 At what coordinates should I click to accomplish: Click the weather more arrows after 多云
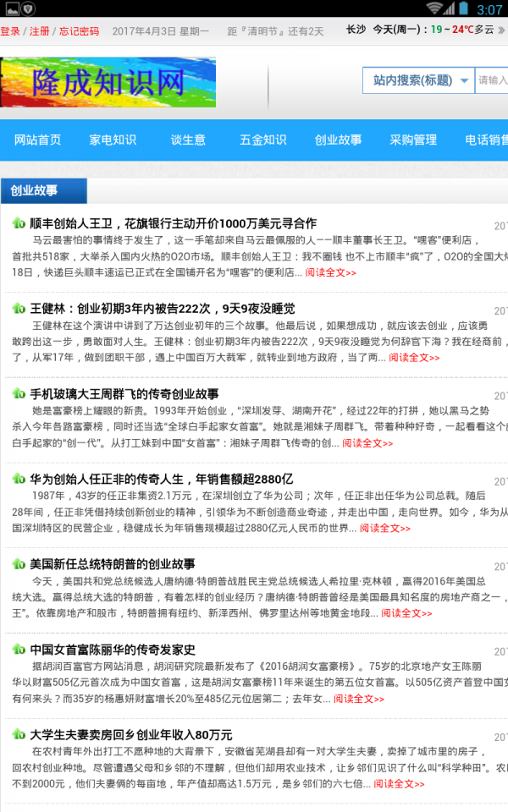(x=501, y=30)
